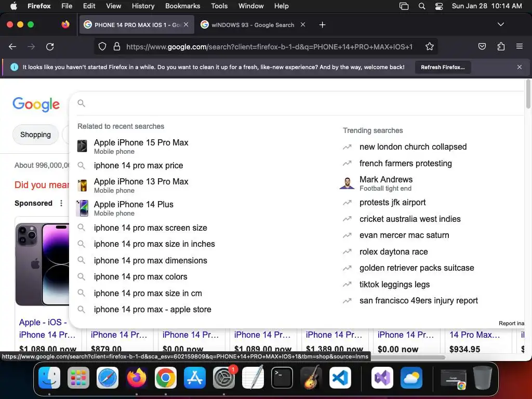Click trending search golden retriever packs suitcase
This screenshot has width=532, height=399.
coord(417,268)
